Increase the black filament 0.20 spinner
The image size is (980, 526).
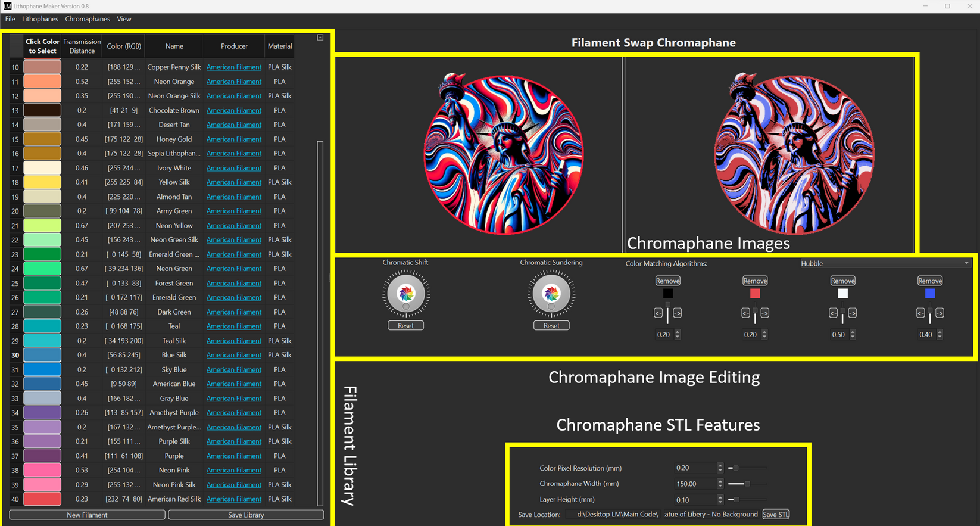tap(678, 332)
